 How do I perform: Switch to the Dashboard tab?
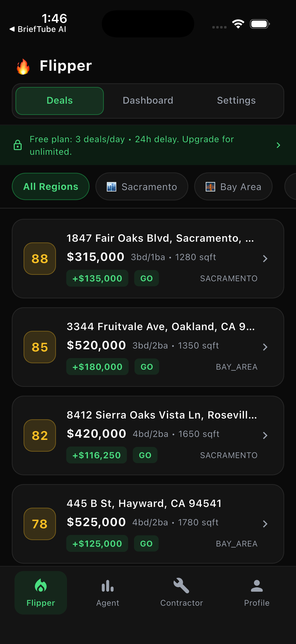148,100
